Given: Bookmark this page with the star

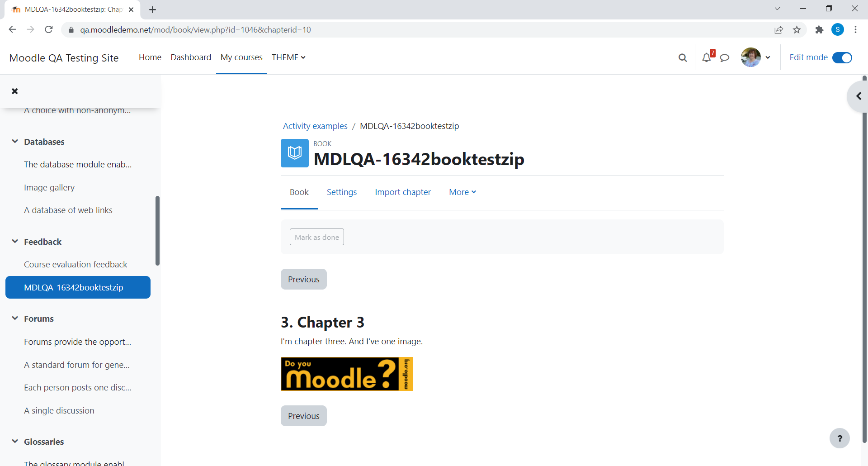Looking at the screenshot, I should click(x=797, y=30).
